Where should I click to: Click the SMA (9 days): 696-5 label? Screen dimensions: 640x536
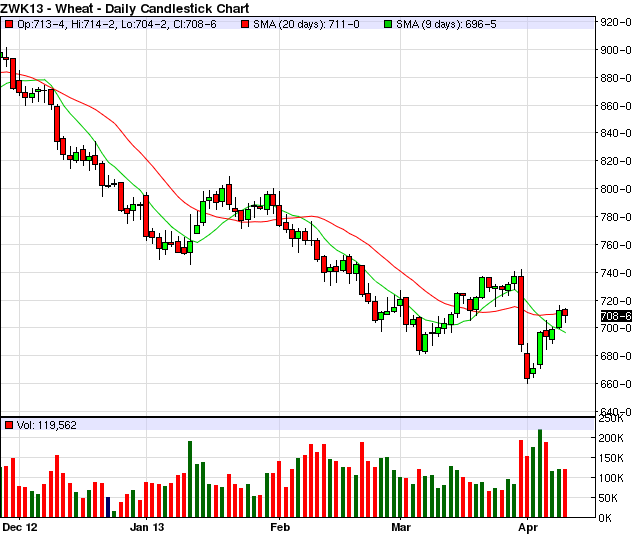coord(446,24)
